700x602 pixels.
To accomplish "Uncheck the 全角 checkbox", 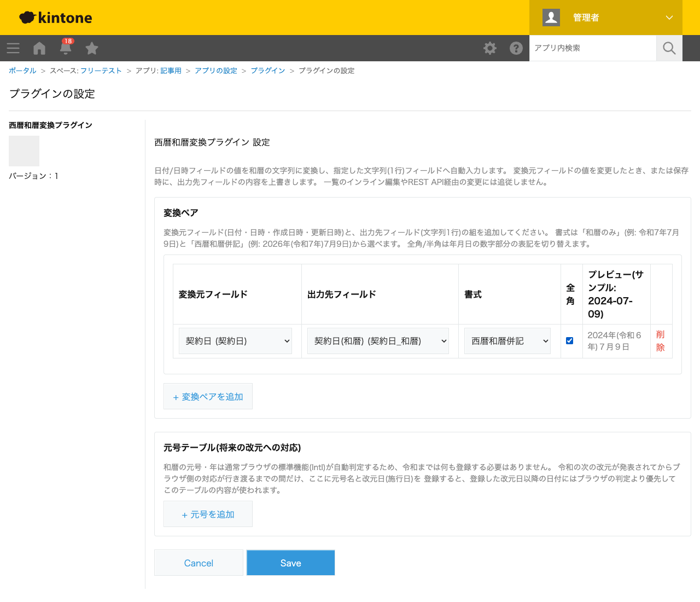I will (x=569, y=340).
